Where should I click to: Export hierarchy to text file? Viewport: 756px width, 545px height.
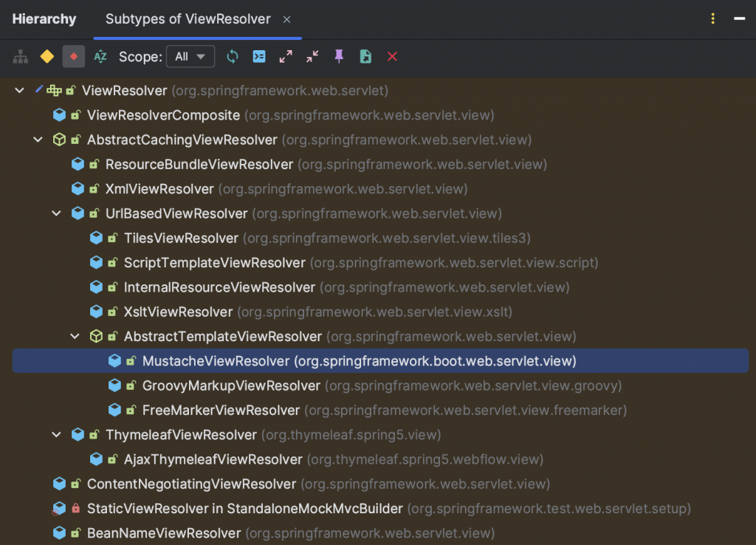point(365,56)
